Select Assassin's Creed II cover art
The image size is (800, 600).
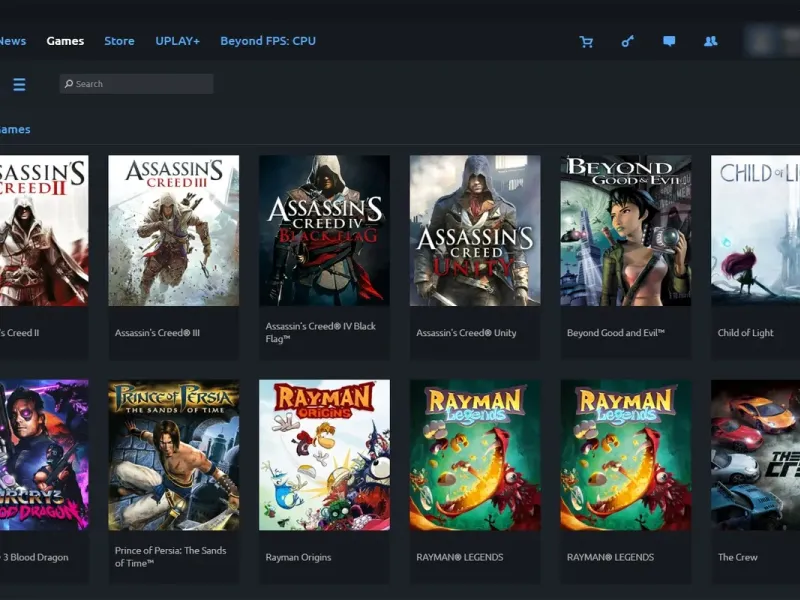44,231
